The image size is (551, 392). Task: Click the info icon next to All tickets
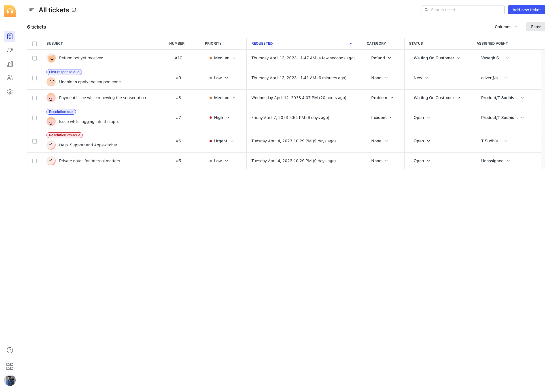[74, 10]
